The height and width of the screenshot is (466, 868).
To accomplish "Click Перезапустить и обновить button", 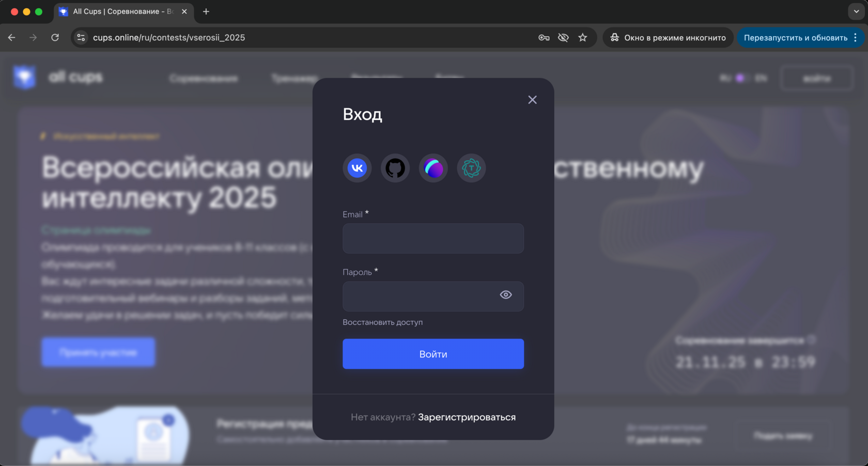I will (796, 37).
